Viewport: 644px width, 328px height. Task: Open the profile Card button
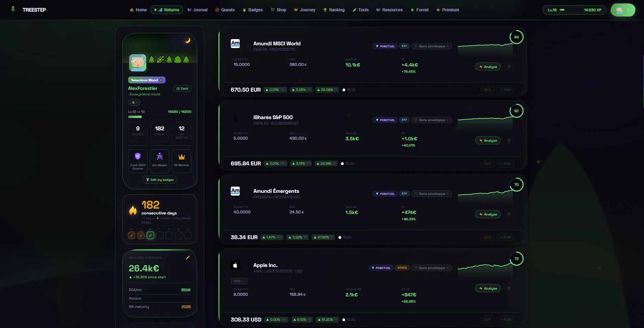(x=182, y=89)
